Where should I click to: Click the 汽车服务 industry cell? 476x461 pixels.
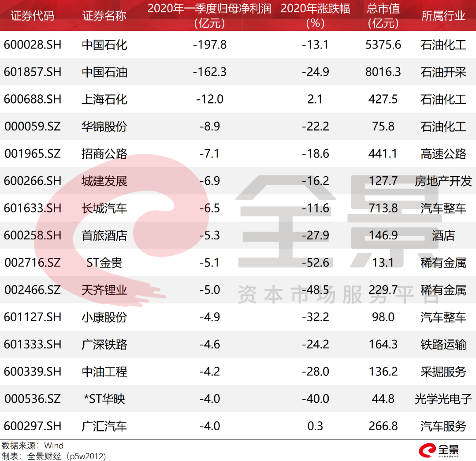[x=443, y=426]
